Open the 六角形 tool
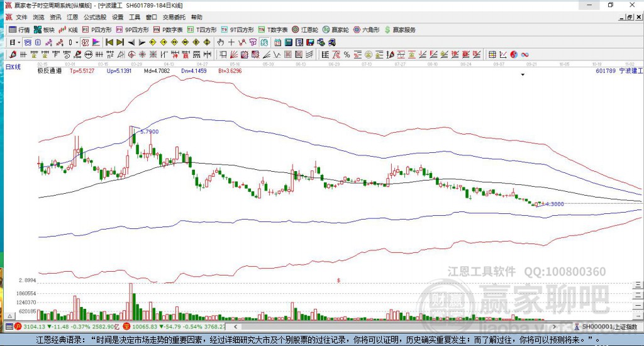 (367, 30)
